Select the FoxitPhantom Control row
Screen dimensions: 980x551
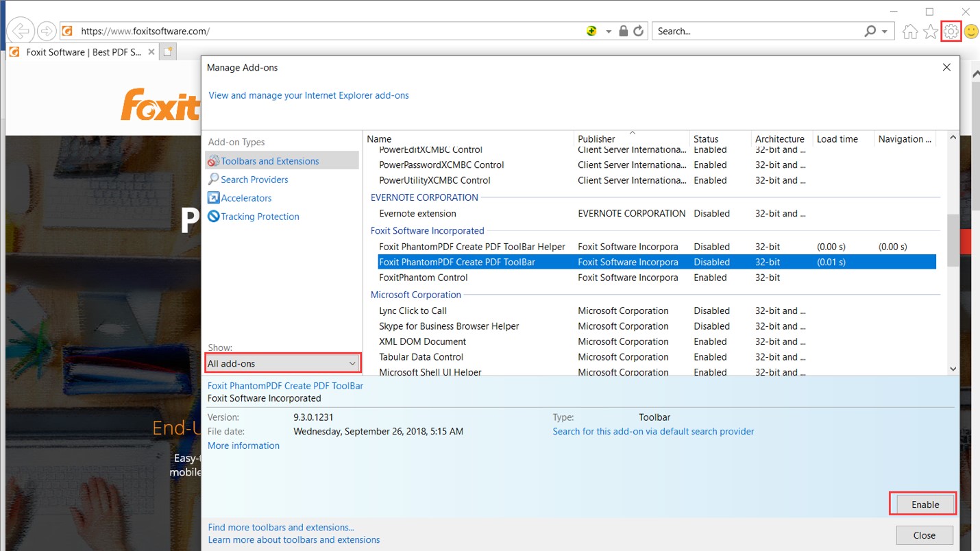coord(657,278)
